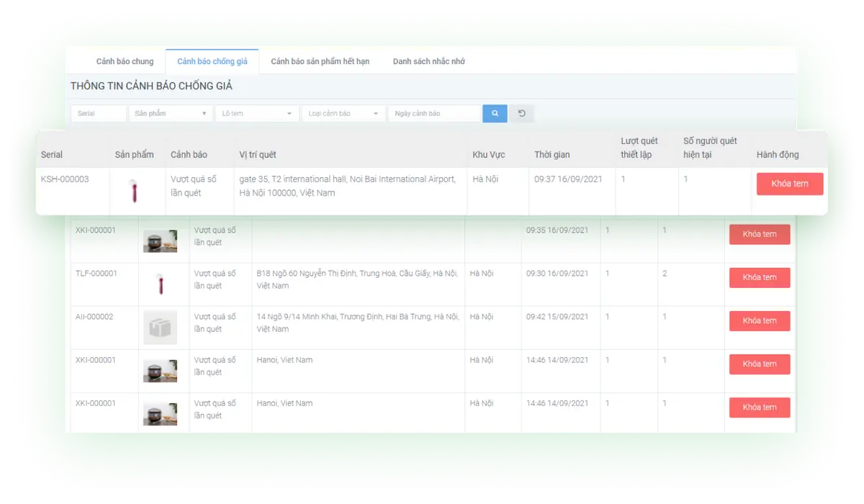Click Khóa tem in the TLF-000001 row
This screenshot has height=504, width=864.
(x=759, y=278)
